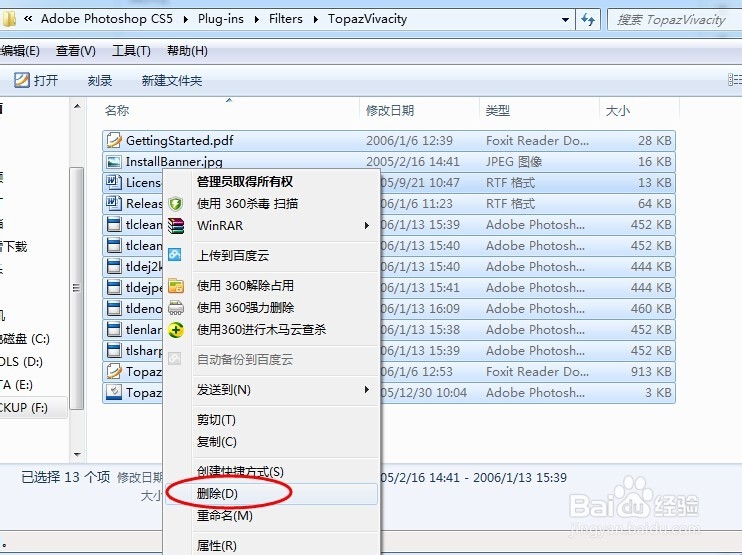Click the refresh arrows icon by address bar

[588, 19]
